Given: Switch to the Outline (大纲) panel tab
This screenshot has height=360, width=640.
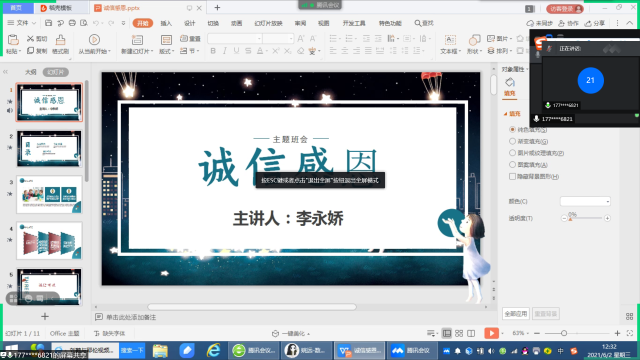Looking at the screenshot, I should [x=31, y=72].
